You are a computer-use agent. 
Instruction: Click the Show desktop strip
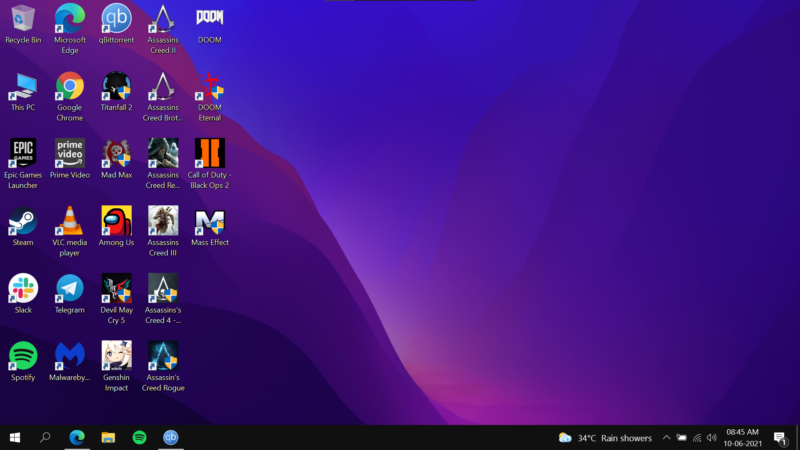(797, 438)
